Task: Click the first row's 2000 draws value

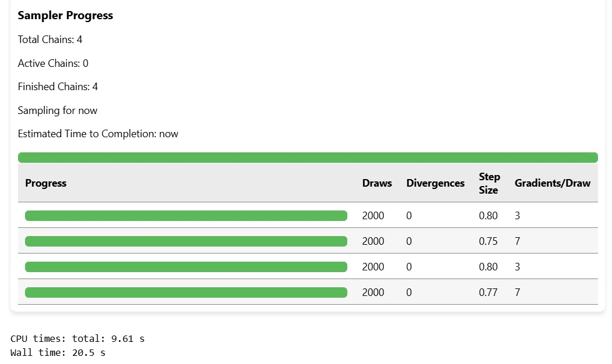Action: (373, 216)
